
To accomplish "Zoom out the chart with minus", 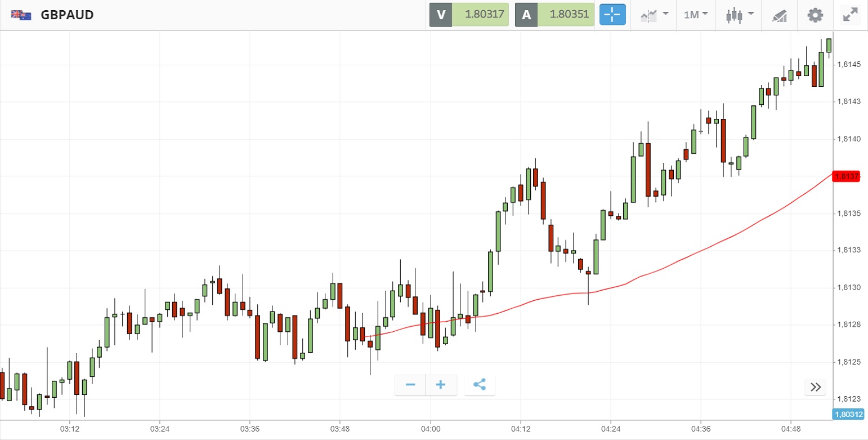I will (x=410, y=385).
